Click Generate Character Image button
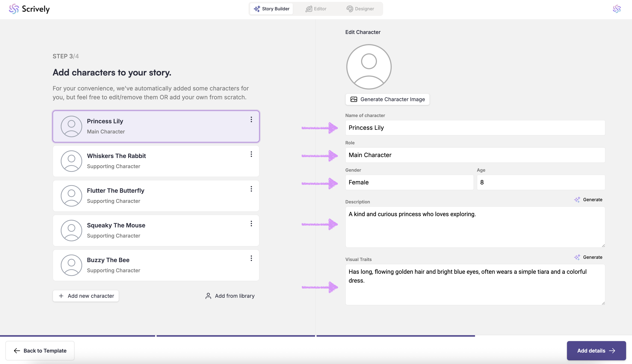The width and height of the screenshot is (632, 364). tap(387, 99)
